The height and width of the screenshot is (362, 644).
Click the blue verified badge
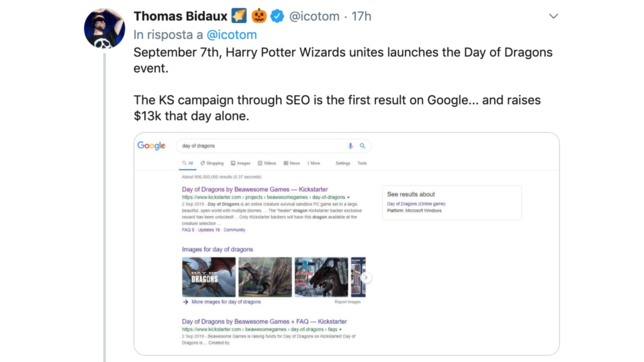tap(277, 16)
